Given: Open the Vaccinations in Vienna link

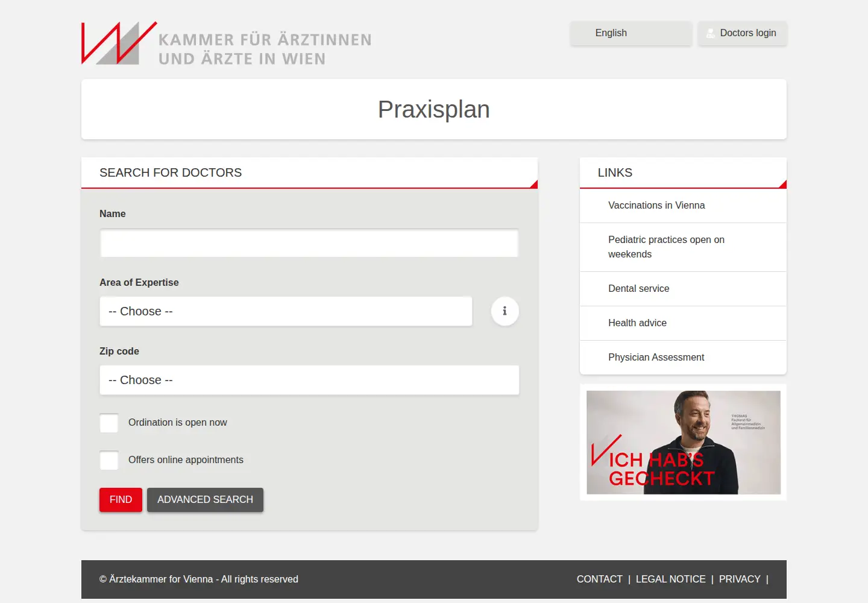Looking at the screenshot, I should (x=656, y=206).
